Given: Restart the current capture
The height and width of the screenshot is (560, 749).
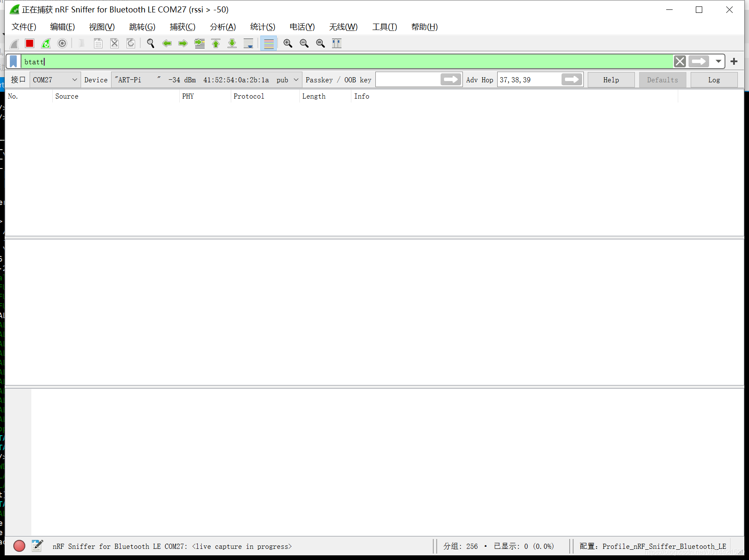Looking at the screenshot, I should (x=46, y=43).
